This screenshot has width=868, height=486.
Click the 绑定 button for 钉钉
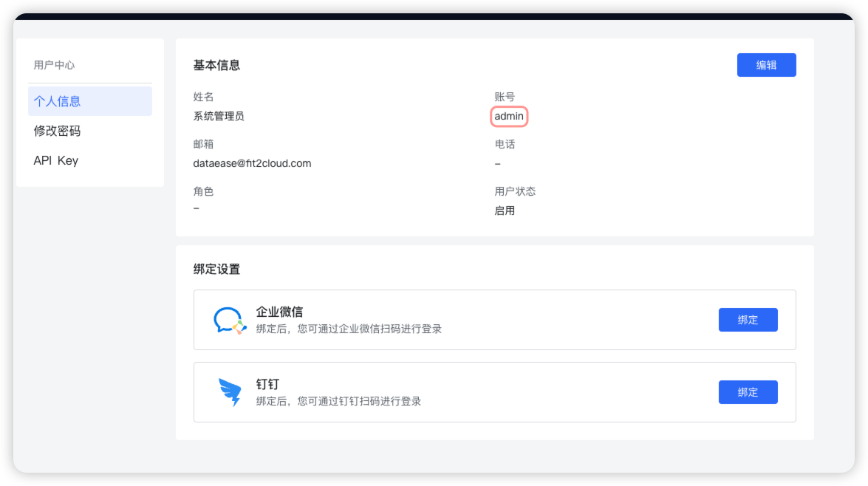point(748,392)
